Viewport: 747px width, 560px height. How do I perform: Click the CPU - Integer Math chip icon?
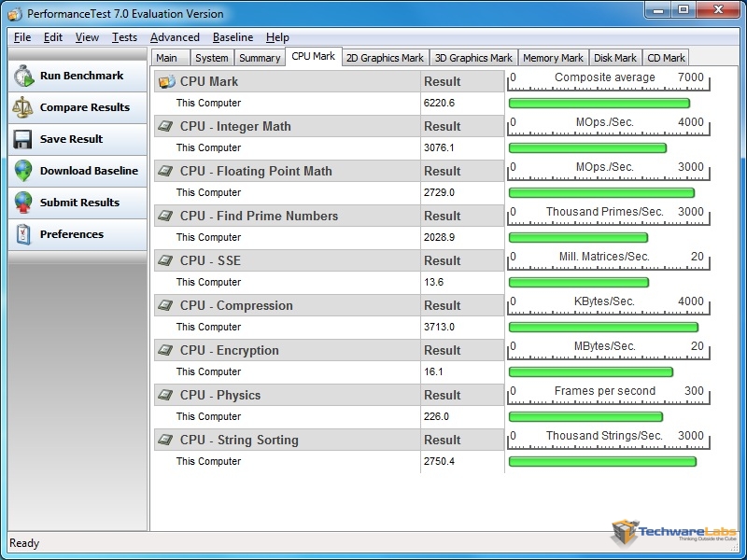click(x=165, y=127)
